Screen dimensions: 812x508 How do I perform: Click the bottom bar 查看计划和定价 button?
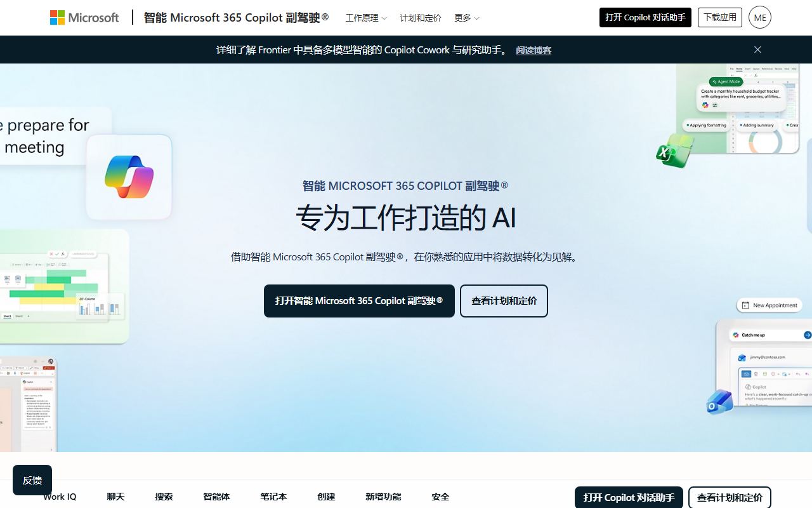tap(730, 497)
